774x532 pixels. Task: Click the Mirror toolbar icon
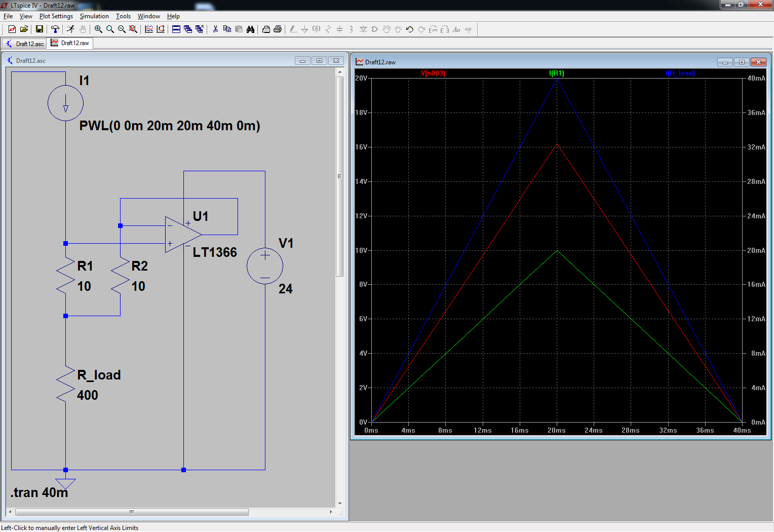coord(445,29)
